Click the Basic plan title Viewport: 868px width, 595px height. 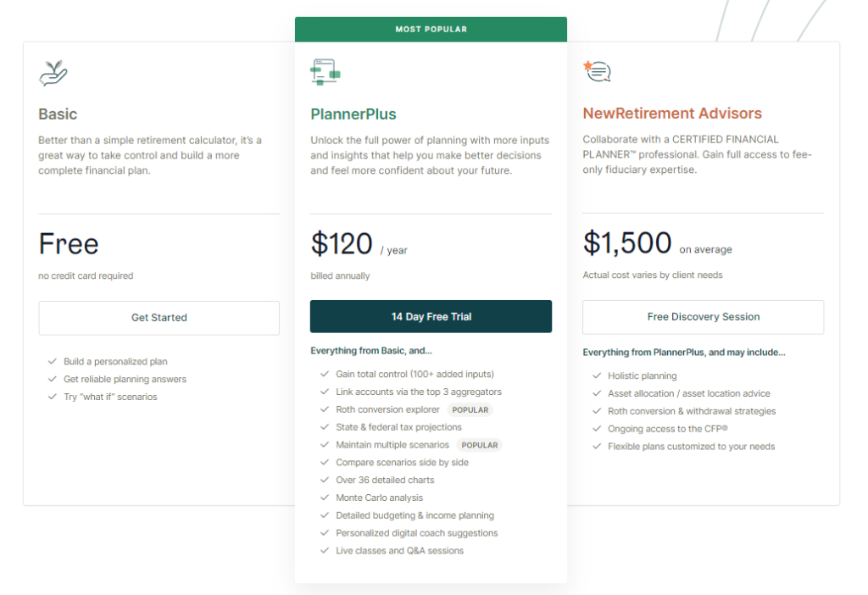58,114
